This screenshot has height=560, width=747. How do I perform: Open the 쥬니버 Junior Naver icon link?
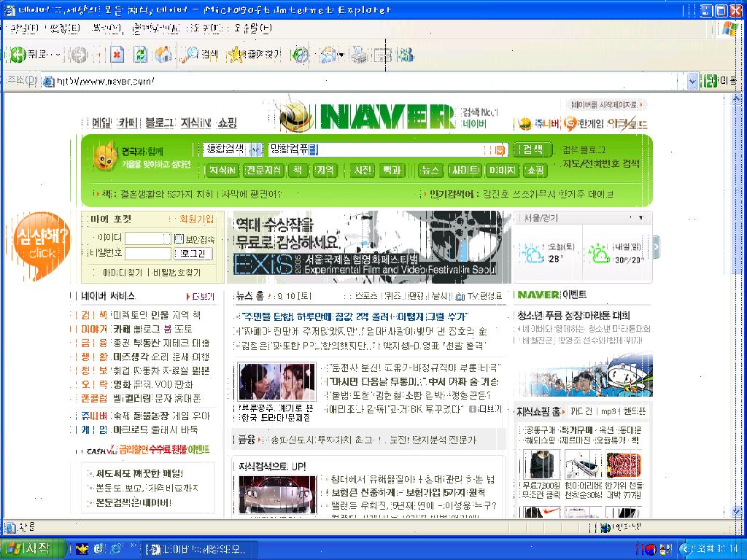(x=539, y=124)
